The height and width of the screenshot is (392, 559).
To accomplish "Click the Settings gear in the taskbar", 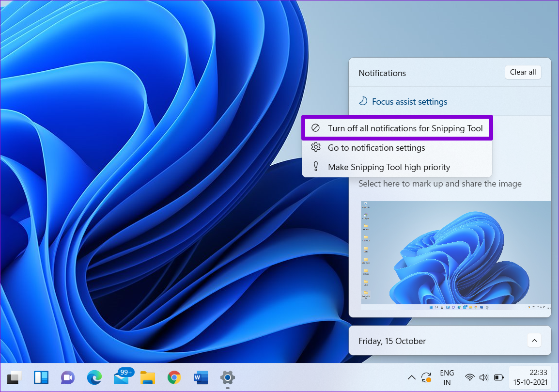I will click(x=227, y=377).
